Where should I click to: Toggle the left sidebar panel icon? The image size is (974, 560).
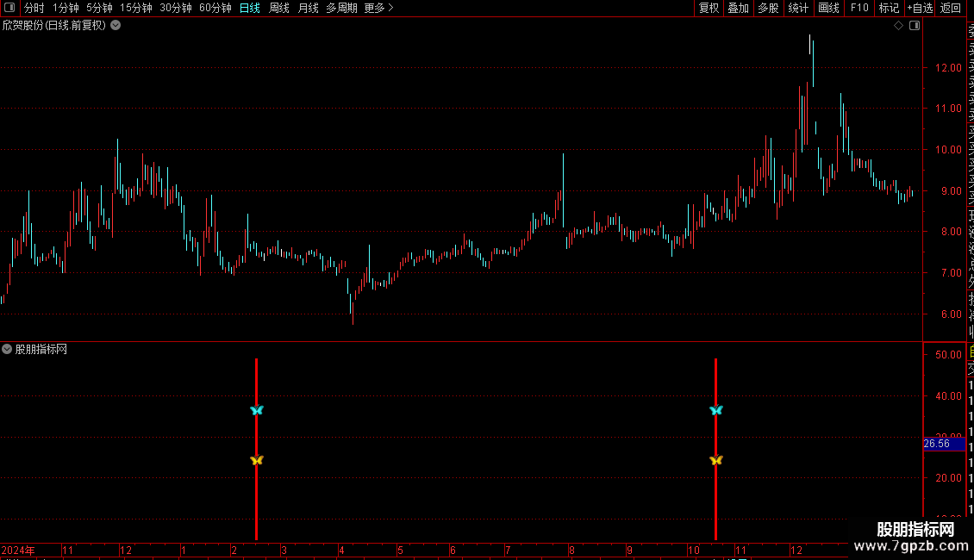(x=9, y=8)
